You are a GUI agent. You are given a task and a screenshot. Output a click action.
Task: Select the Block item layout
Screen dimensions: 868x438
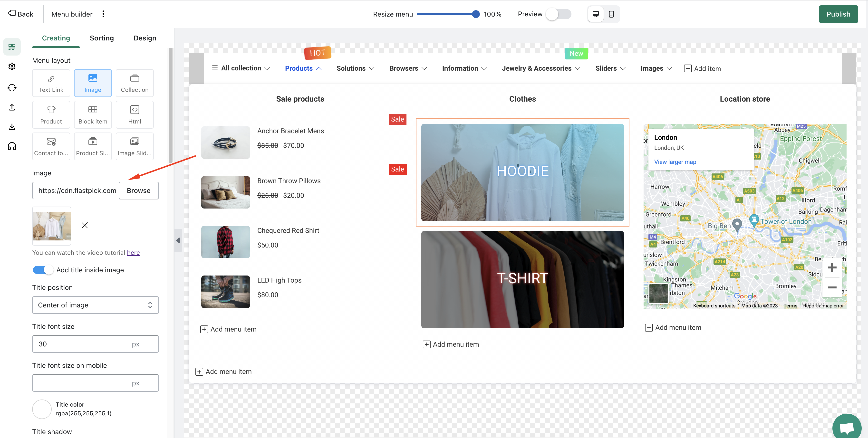point(93,114)
